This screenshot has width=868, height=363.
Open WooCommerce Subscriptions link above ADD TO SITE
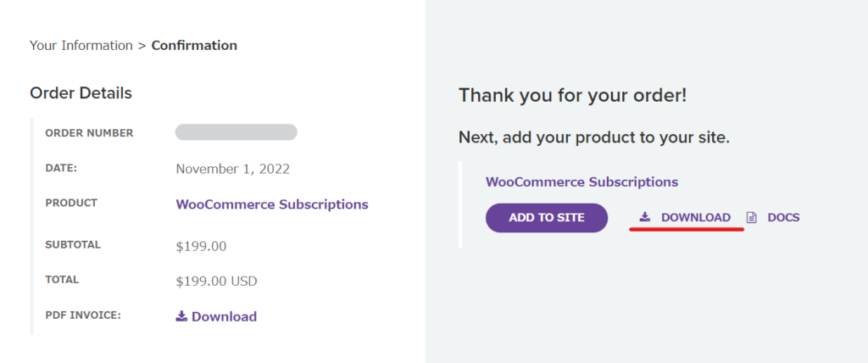pyautogui.click(x=581, y=181)
